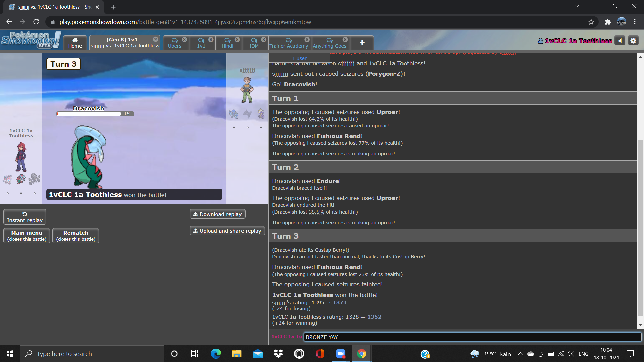This screenshot has width=644, height=362.
Task: Open Microsoft Edge from the taskbar
Action: pyautogui.click(x=216, y=354)
